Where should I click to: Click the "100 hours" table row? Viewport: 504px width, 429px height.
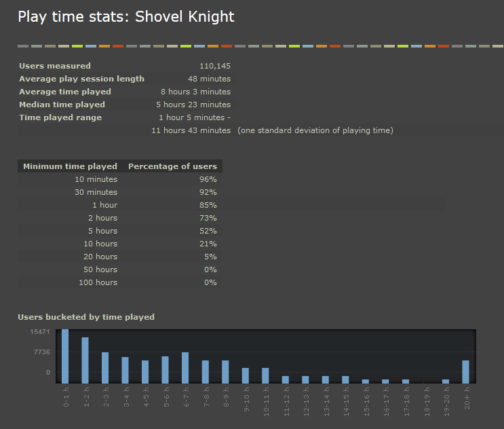coord(119,282)
